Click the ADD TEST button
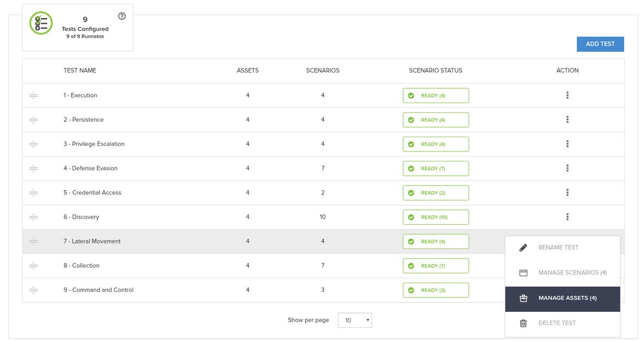644x341 pixels. (x=600, y=44)
